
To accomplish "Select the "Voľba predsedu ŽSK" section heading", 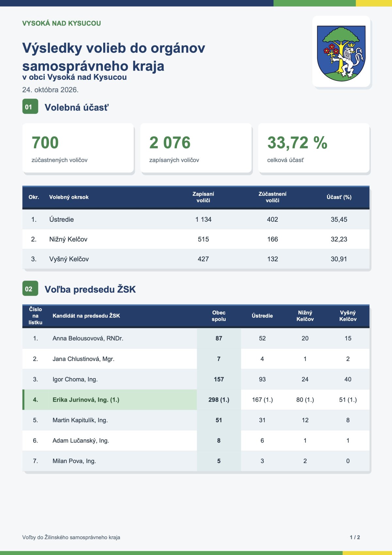I will pyautogui.click(x=90, y=289).
